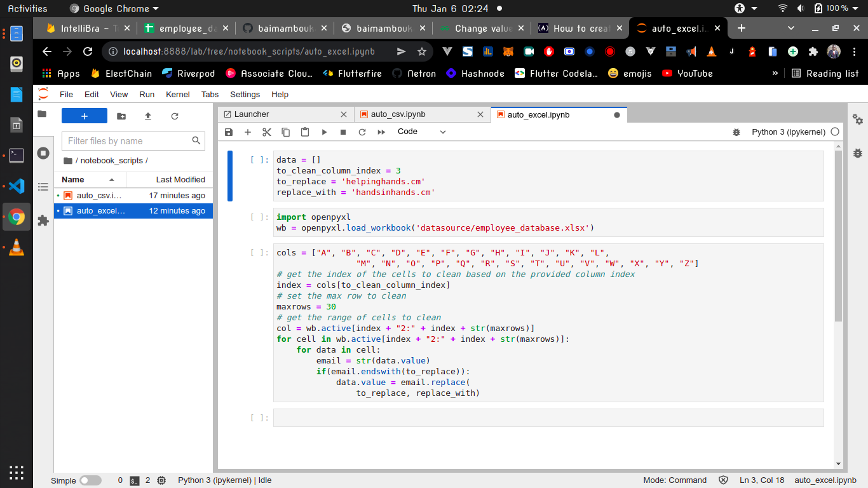868x488 pixels.
Task: Restart the kernel with the refresh icon
Action: (362, 132)
